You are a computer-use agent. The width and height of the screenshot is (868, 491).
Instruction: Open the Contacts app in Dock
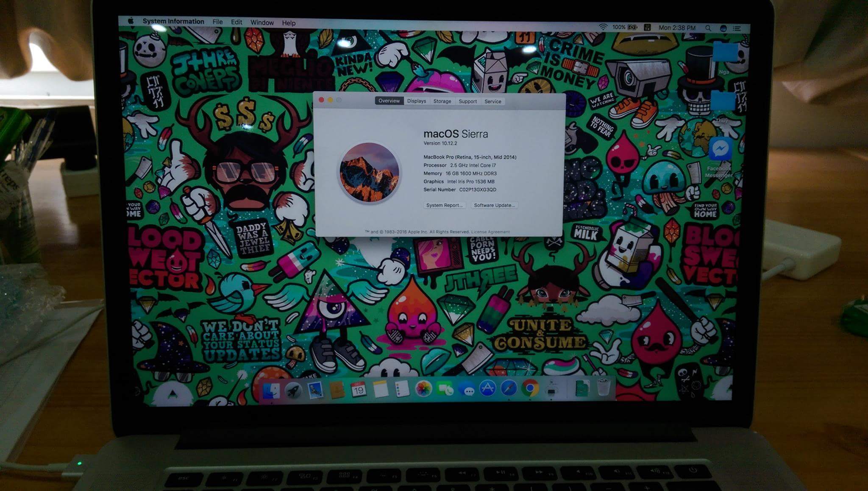click(x=337, y=390)
